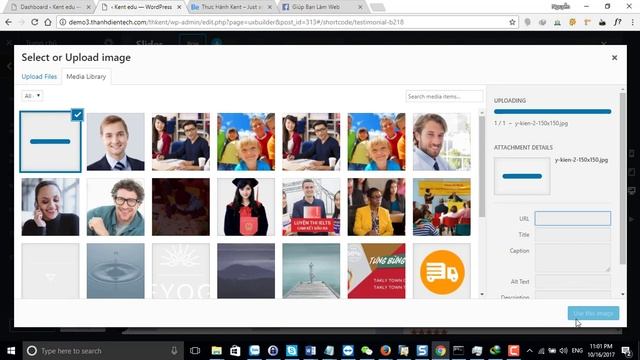The height and width of the screenshot is (360, 640).
Task: Open a new browser tab
Action: 378,7
